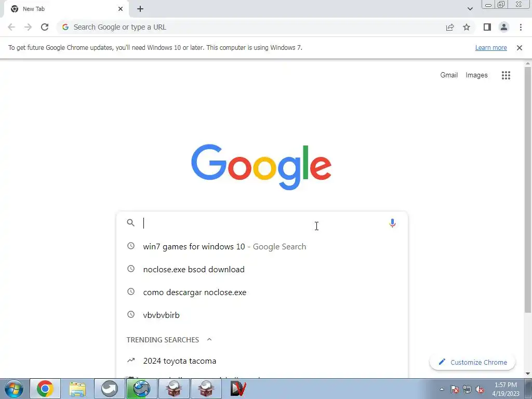Click the page vertical scrollbar
This screenshot has width=532, height=399.
(528, 190)
